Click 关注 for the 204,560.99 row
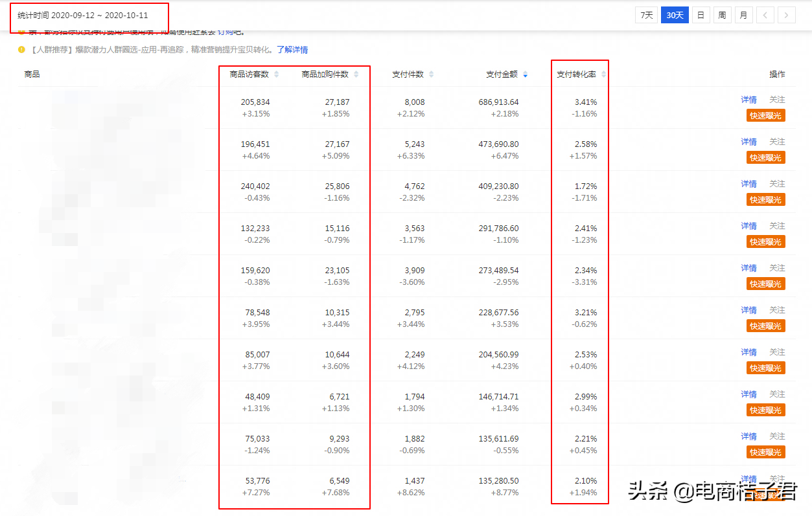Screen dimensions: 812x516 pos(777,352)
